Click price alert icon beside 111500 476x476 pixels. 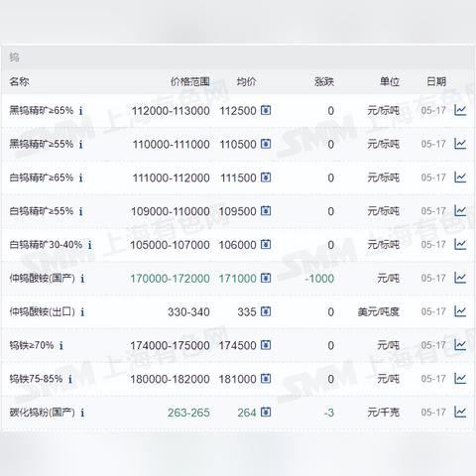[266, 178]
